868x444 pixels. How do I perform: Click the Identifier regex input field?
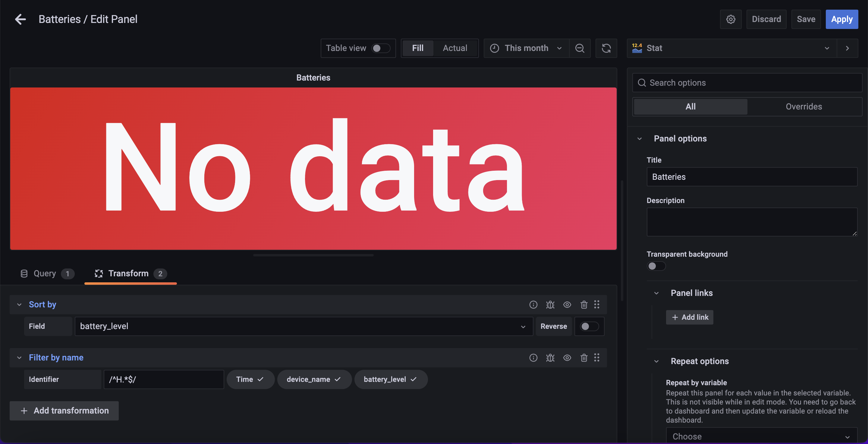click(163, 379)
